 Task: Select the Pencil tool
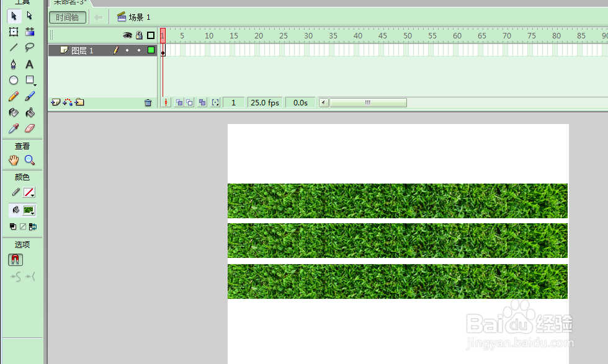[x=14, y=96]
